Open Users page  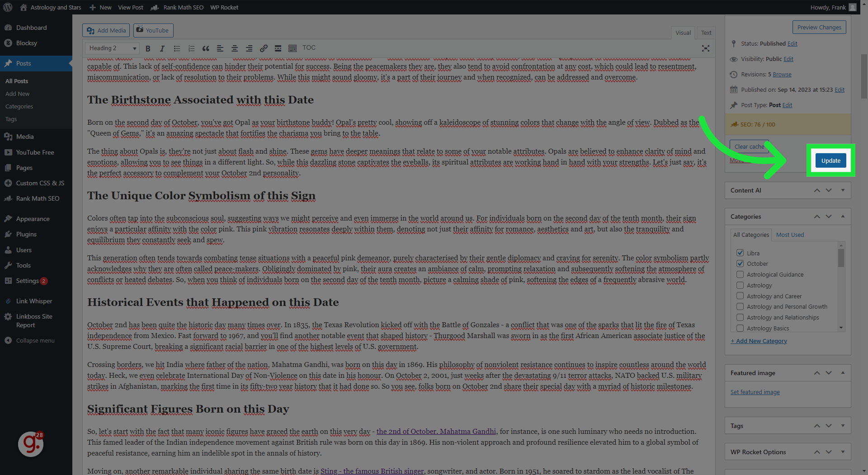24,250
